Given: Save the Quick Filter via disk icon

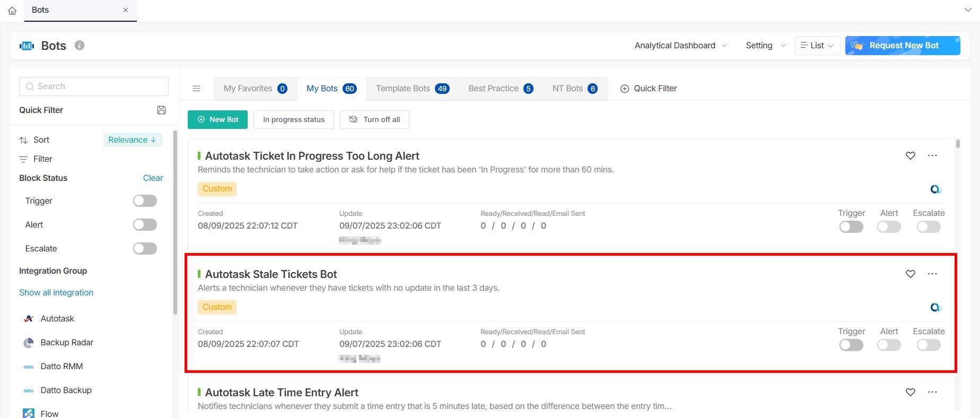Looking at the screenshot, I should tap(162, 110).
